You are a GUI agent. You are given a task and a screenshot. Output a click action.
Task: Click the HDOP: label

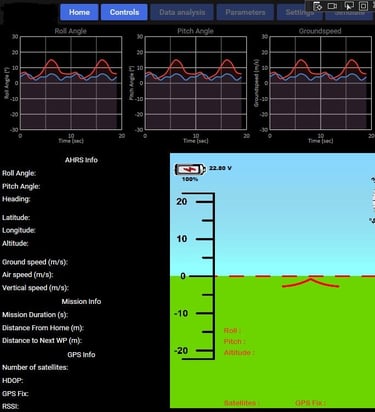13,381
